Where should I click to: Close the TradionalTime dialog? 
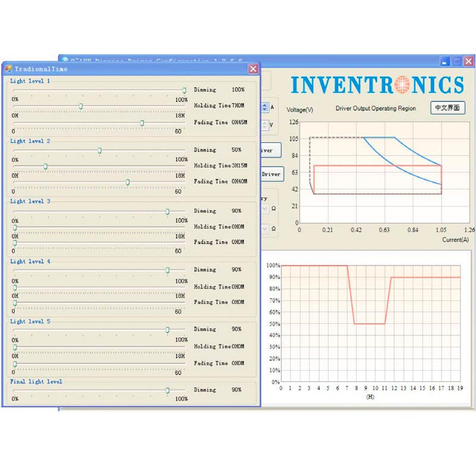tap(253, 69)
